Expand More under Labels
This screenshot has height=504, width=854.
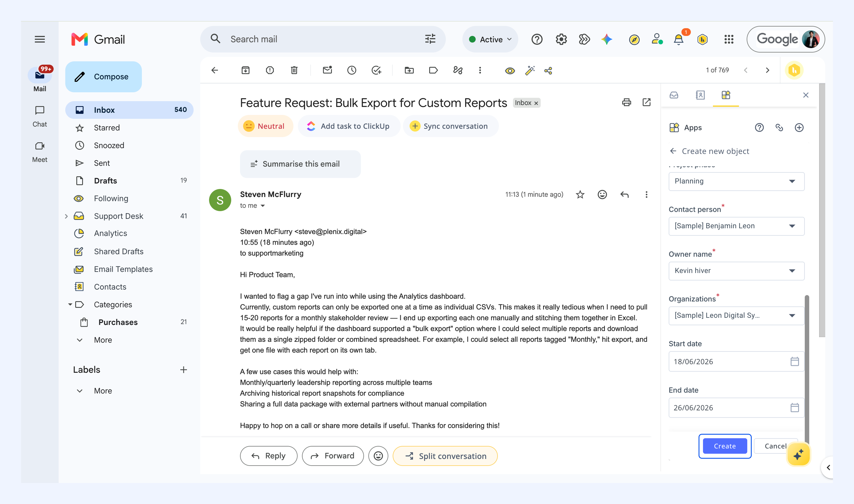[x=103, y=391]
